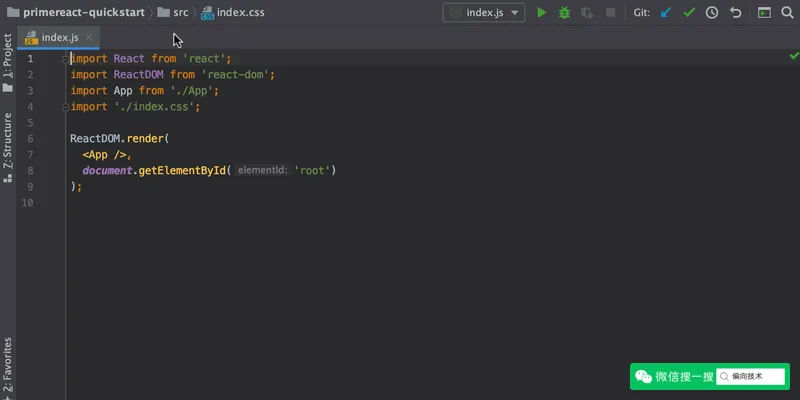Click the src folder breadcrumb
The height and width of the screenshot is (400, 800).
[173, 13]
